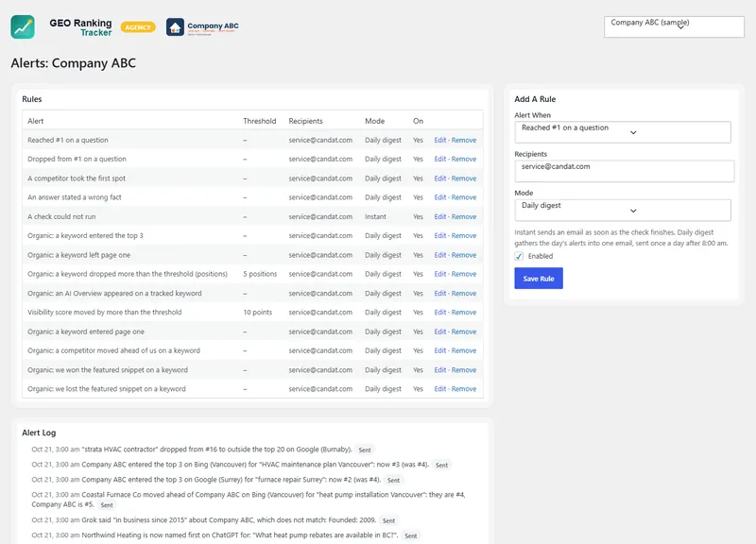The height and width of the screenshot is (544, 756).
Task: Click the GEO Ranking Tracker chart logo icon
Action: tap(23, 27)
